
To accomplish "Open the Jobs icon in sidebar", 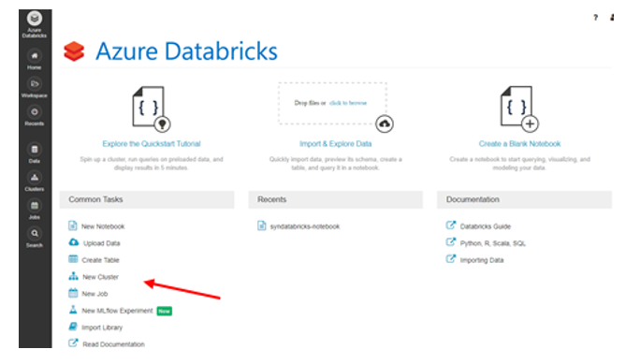I will (35, 206).
